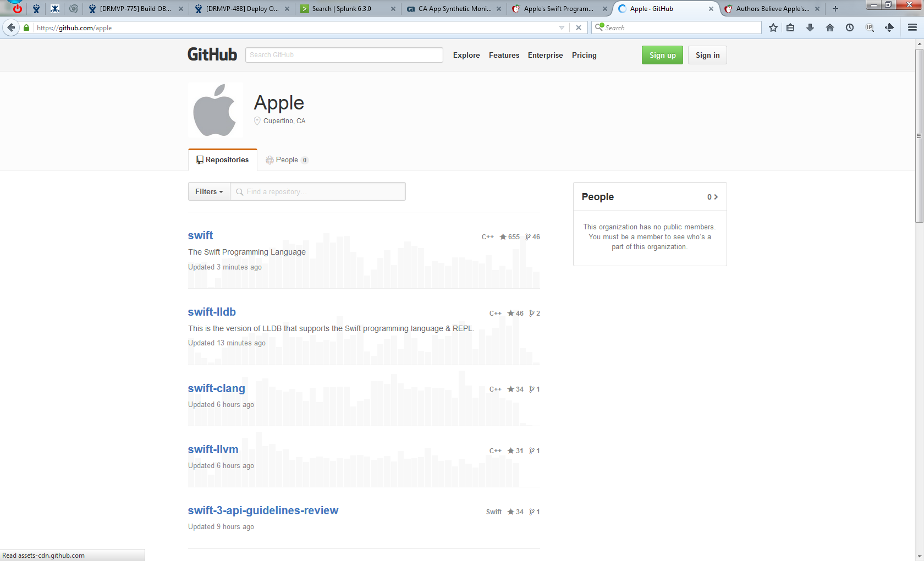Open the Firefox hamburger menu
The image size is (924, 561).
(912, 28)
